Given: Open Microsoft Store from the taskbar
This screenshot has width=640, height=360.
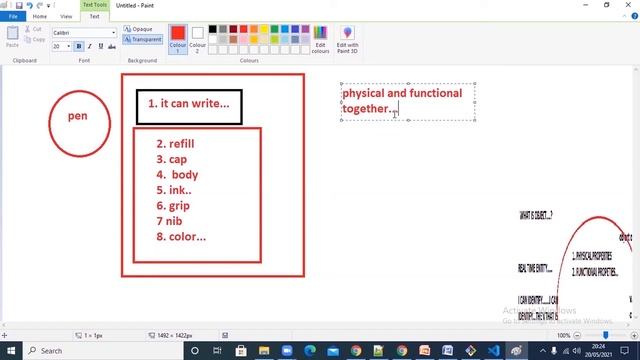Looking at the screenshot, I should tap(241, 351).
